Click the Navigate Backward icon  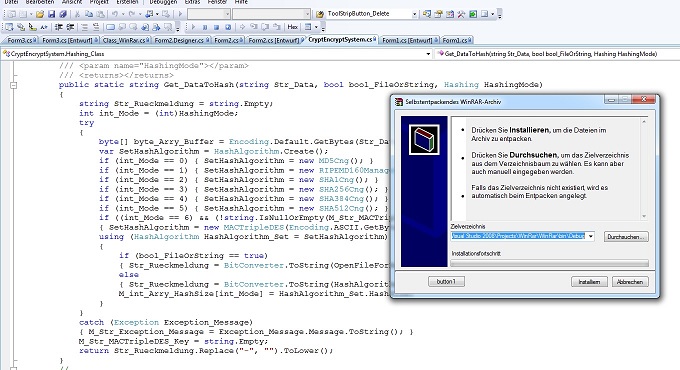pyautogui.click(x=149, y=14)
